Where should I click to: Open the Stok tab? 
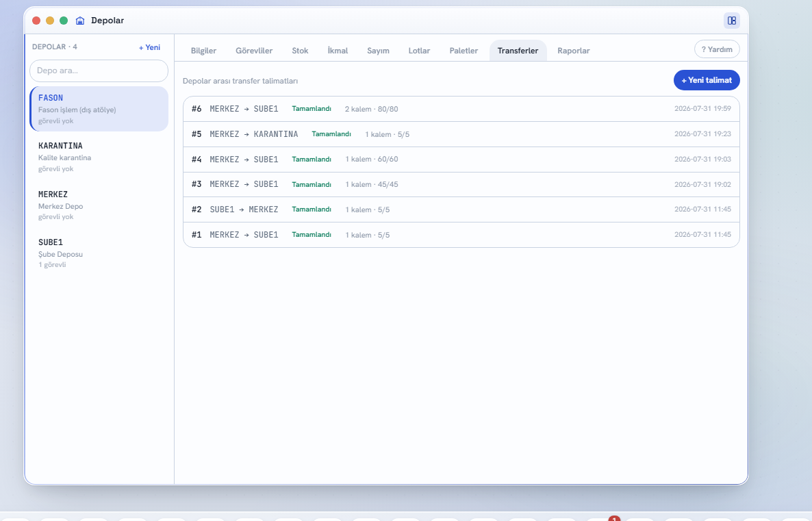(300, 51)
